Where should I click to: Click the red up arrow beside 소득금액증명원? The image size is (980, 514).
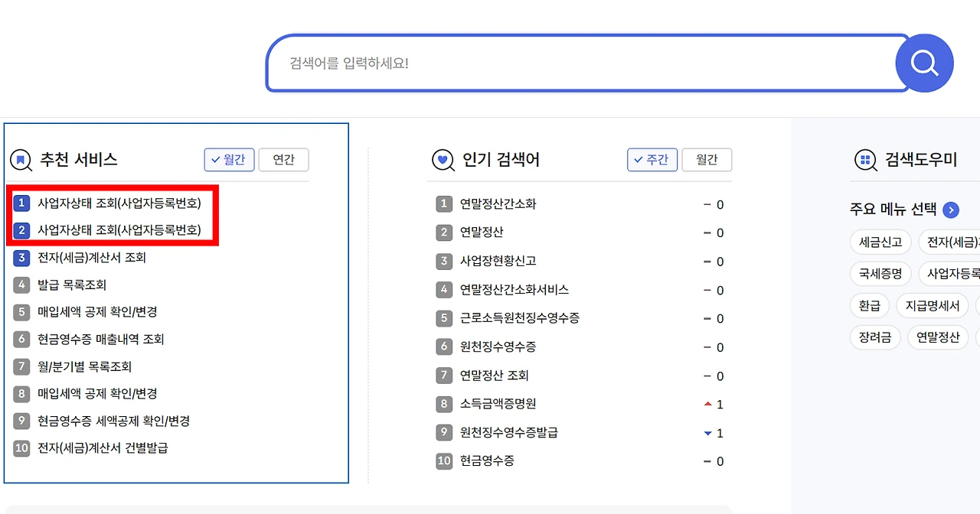(x=707, y=404)
